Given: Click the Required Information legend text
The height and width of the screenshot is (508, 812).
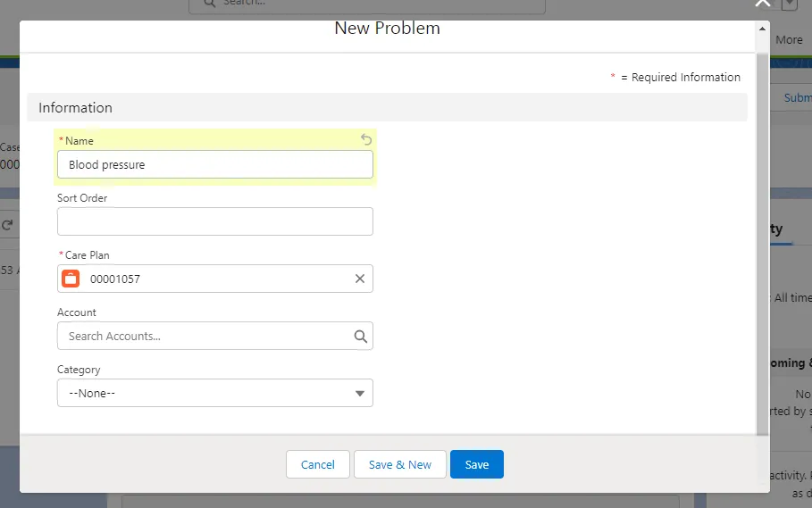Looking at the screenshot, I should (x=675, y=77).
